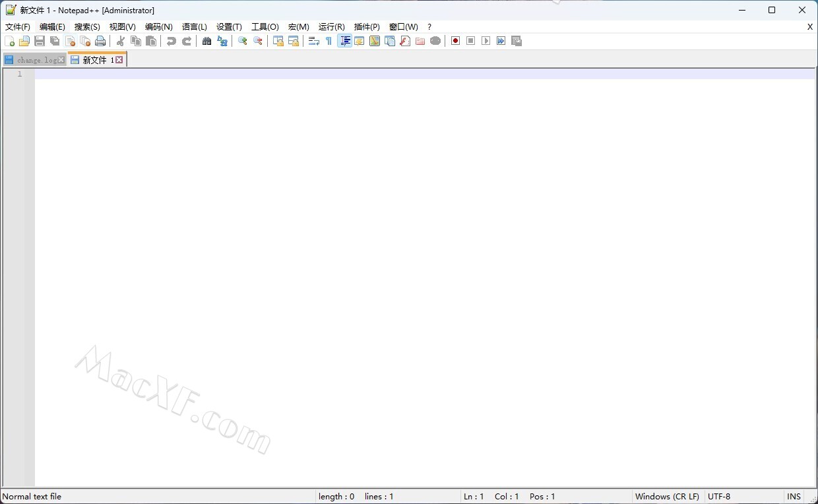Open the 设置(T) menu
818x504 pixels.
coord(229,27)
